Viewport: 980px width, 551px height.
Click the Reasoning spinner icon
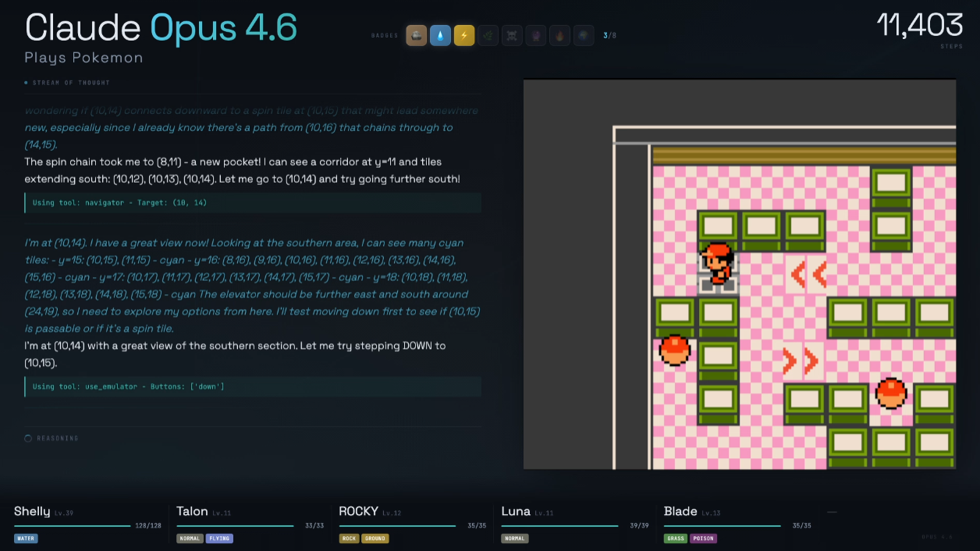coord(28,439)
